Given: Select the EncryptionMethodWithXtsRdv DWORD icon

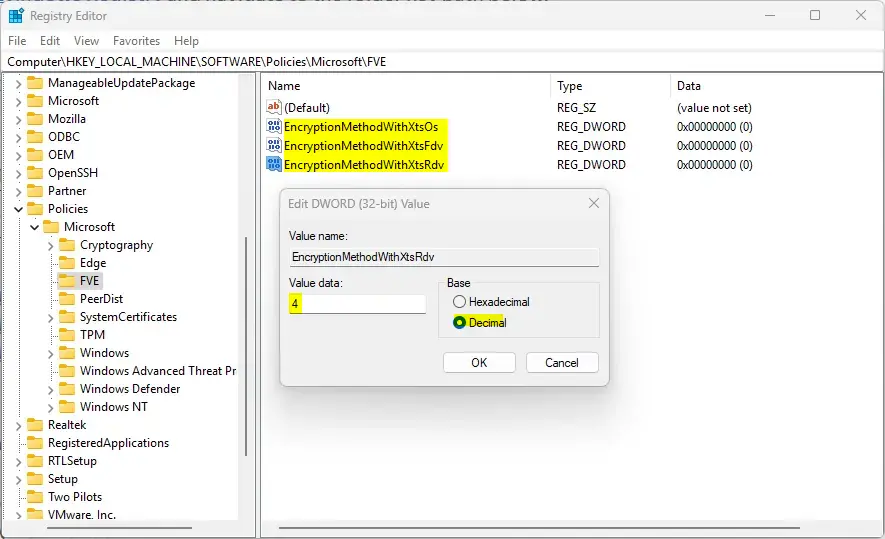Looking at the screenshot, I should [274, 164].
